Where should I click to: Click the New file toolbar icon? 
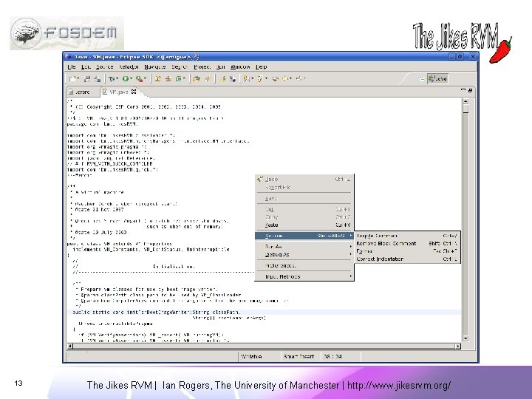(72, 79)
